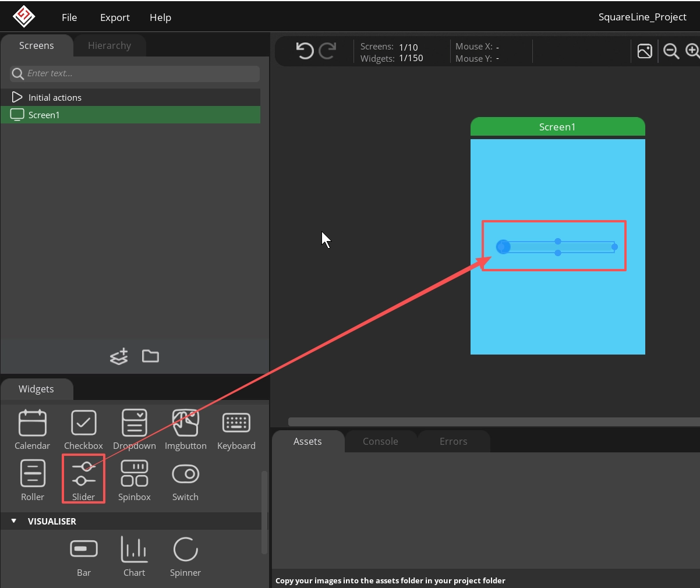Open the Export menu
The image size is (700, 588).
115,17
